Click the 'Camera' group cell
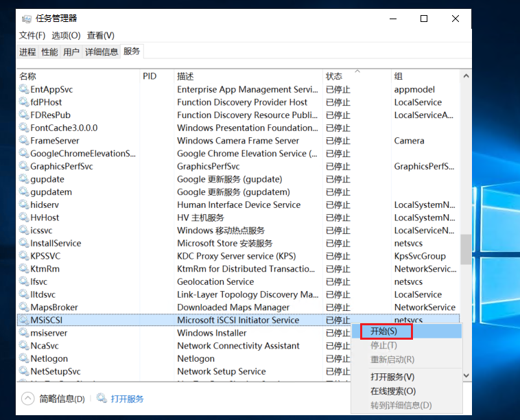 pyautogui.click(x=410, y=141)
